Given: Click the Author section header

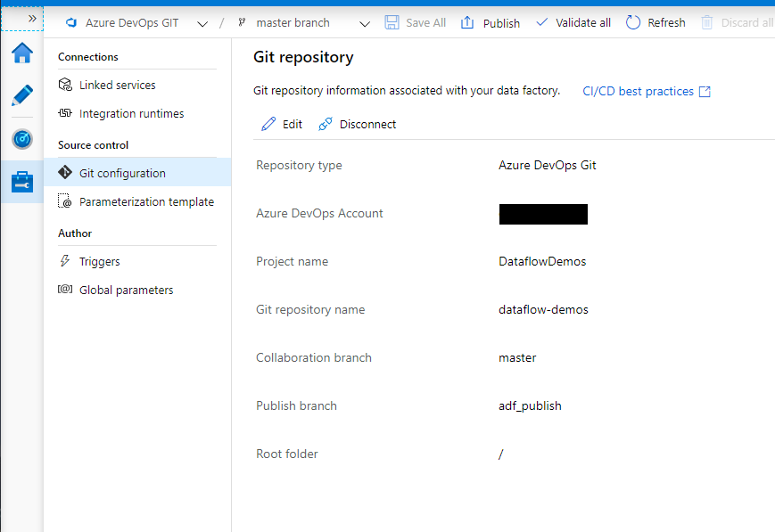Looking at the screenshot, I should (75, 233).
